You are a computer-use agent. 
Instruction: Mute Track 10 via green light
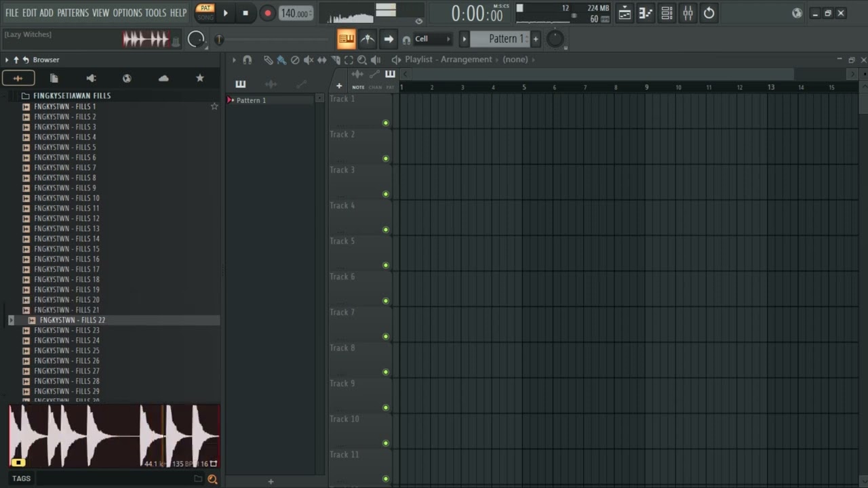click(386, 443)
